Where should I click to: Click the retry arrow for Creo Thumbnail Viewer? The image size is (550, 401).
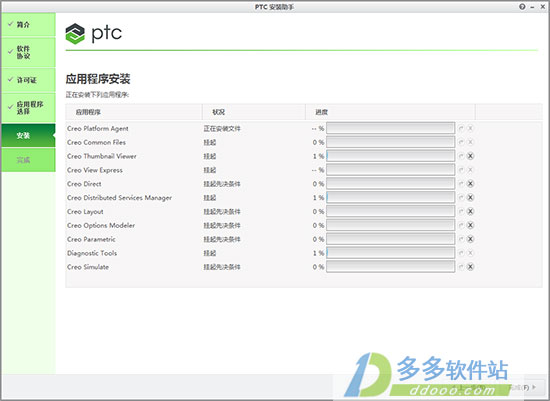tap(461, 156)
